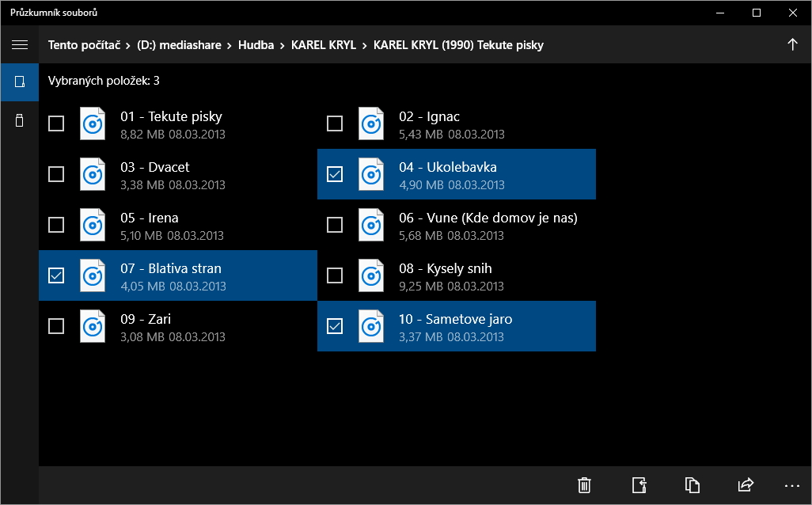Image resolution: width=812 pixels, height=505 pixels.
Task: Uncheck the box for 10 - Sametove jaro
Action: [x=335, y=327]
